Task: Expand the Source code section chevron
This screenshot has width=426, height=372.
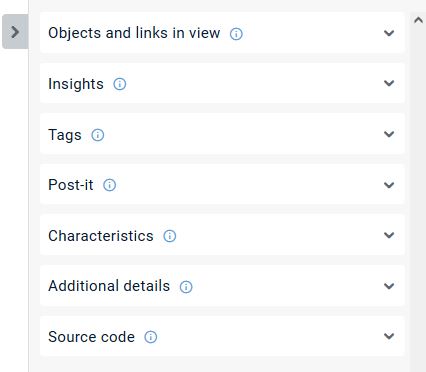Action: point(389,336)
